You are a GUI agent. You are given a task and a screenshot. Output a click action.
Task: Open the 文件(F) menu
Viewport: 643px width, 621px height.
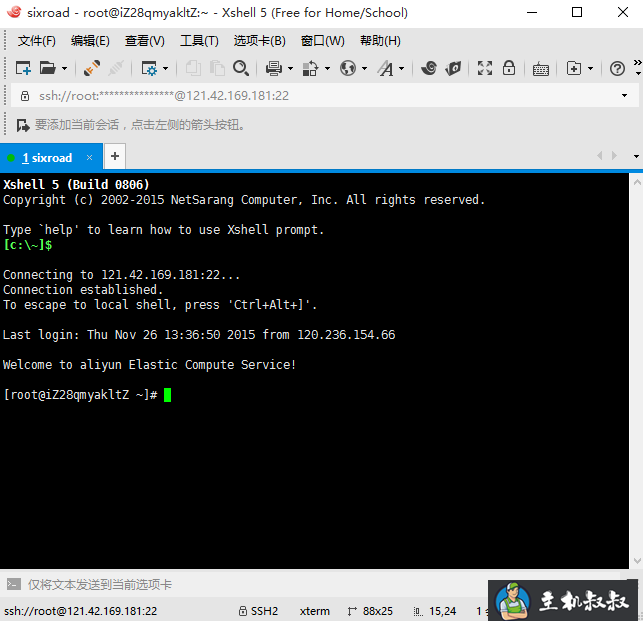pyautogui.click(x=36, y=41)
